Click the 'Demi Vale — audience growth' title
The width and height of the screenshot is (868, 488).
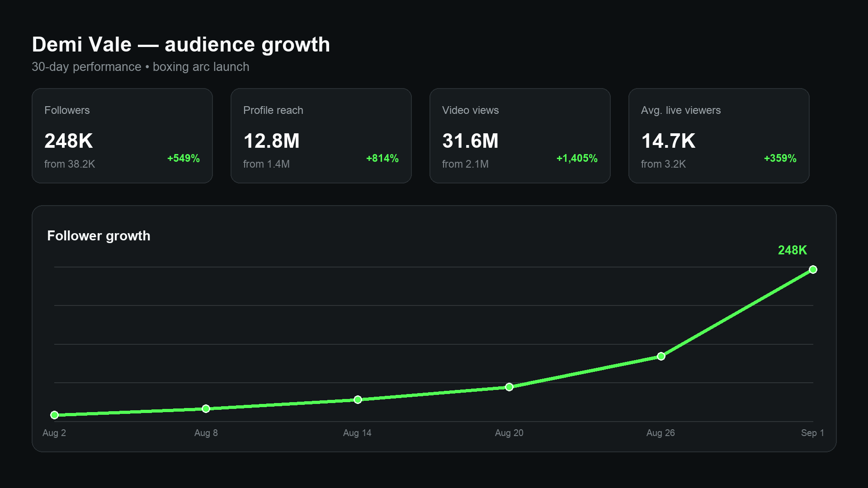point(181,44)
